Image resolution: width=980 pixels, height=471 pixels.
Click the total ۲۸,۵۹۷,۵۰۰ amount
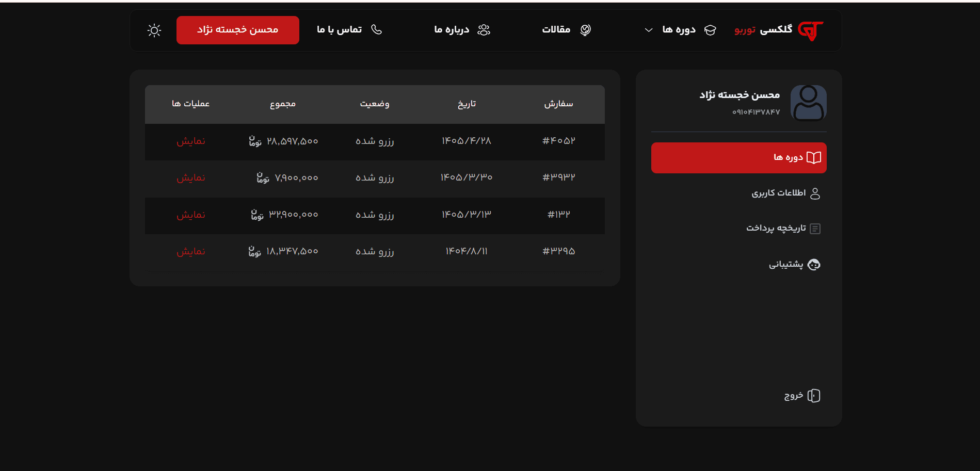(x=293, y=141)
